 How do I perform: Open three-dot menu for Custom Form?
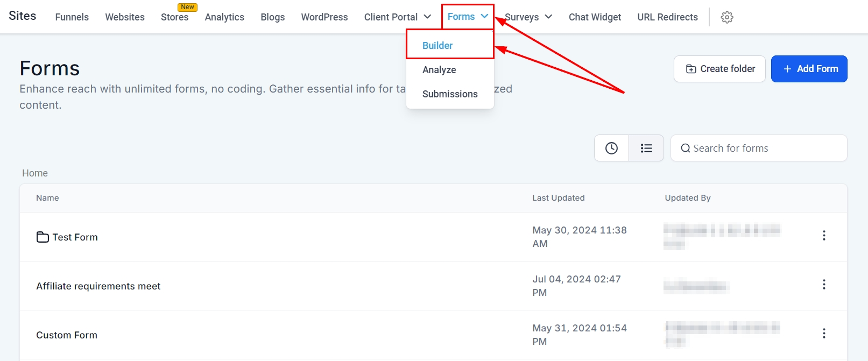[823, 334]
